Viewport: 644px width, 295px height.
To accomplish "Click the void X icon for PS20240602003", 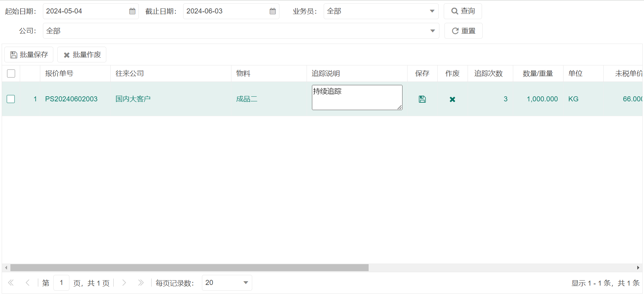I will pos(452,99).
